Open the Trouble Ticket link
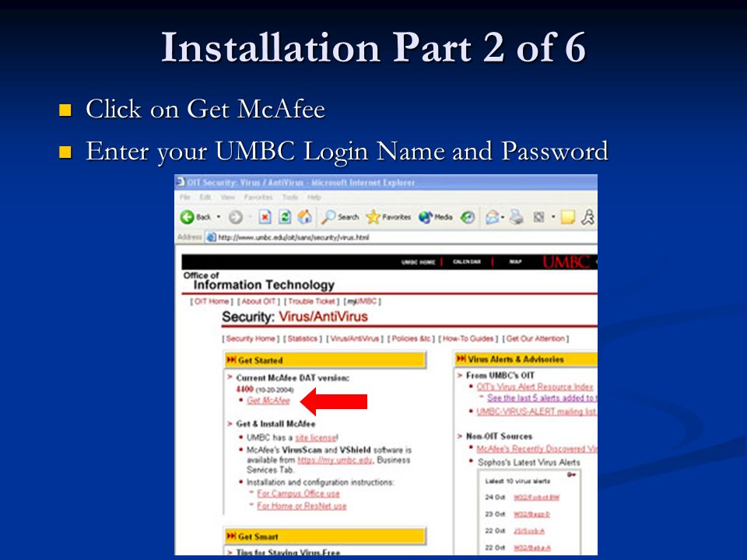747x560 pixels. coord(311,302)
